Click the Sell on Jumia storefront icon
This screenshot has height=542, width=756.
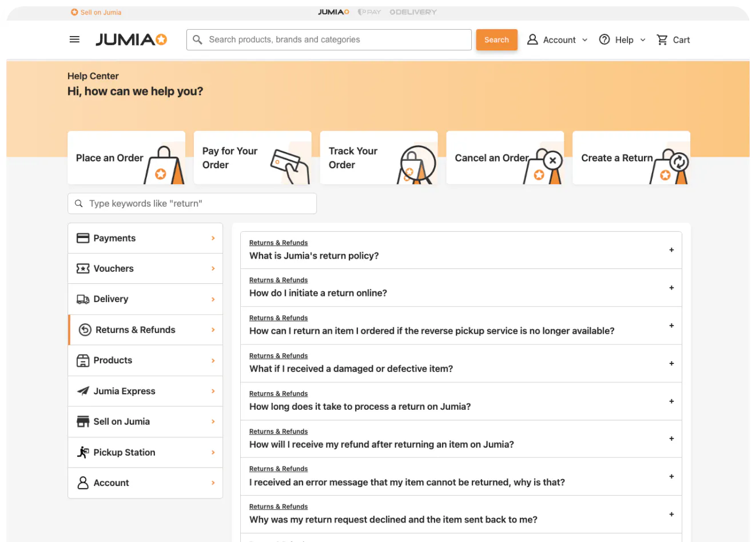(x=83, y=422)
